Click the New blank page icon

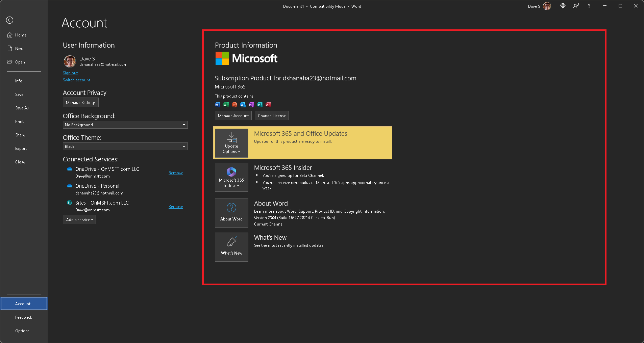click(x=10, y=49)
